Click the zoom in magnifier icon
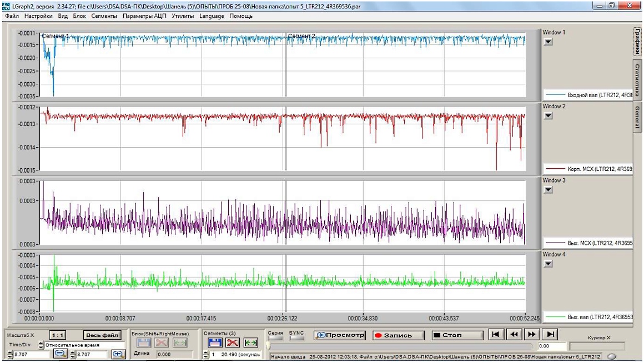The height and width of the screenshot is (363, 644). point(118,354)
